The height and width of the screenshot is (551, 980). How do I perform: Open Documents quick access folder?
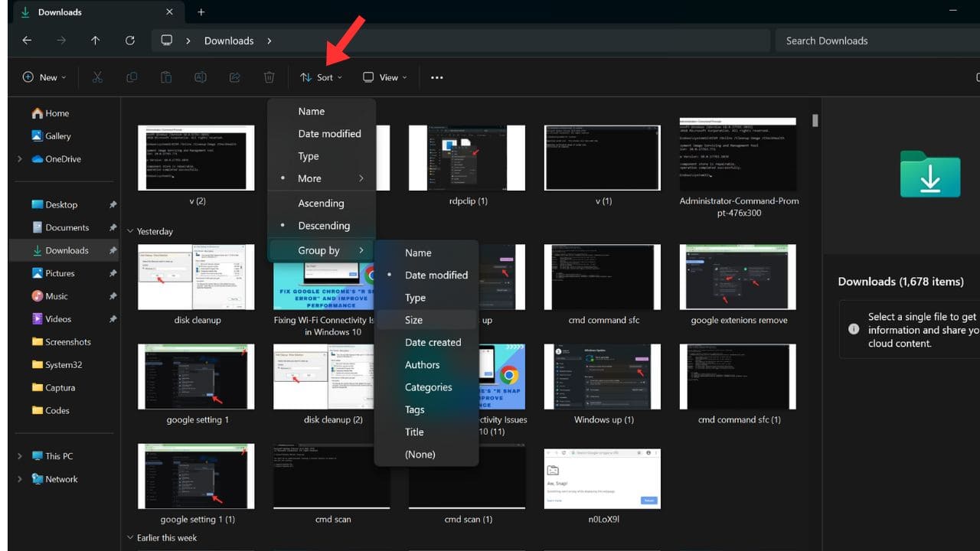60,227
